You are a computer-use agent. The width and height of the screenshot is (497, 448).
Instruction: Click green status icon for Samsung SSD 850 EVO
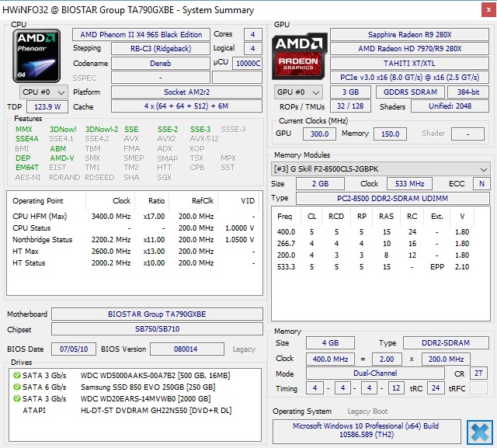(x=16, y=387)
